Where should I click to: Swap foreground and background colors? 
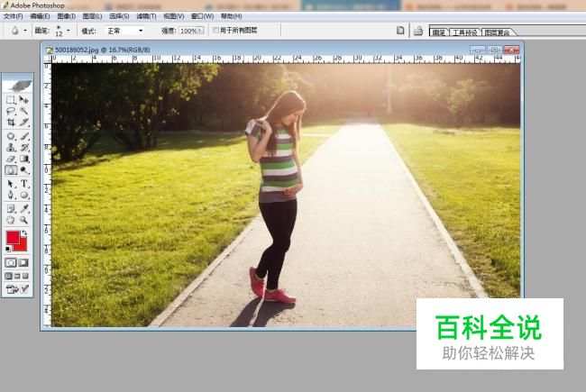[24, 232]
